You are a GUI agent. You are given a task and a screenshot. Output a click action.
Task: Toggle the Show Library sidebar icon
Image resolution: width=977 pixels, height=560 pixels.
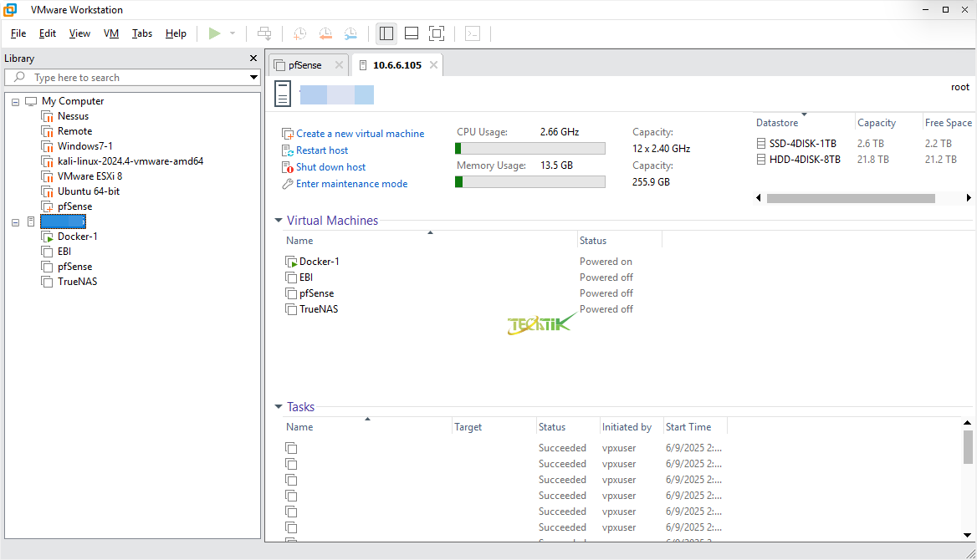(x=386, y=33)
